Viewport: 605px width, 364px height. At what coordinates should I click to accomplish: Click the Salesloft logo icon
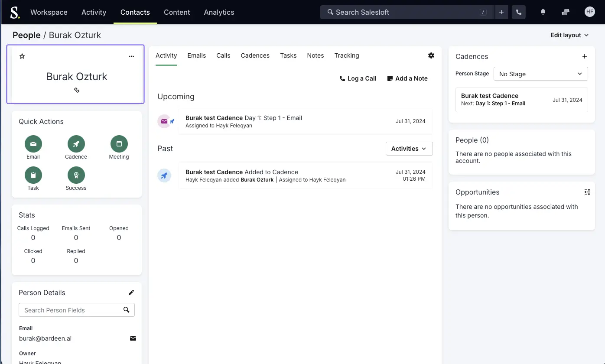tap(15, 12)
